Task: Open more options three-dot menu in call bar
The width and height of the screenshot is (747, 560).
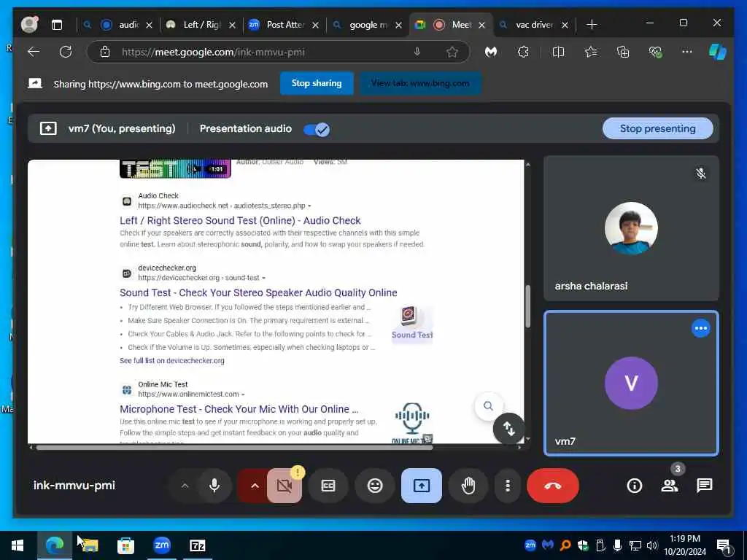Action: 508,486
